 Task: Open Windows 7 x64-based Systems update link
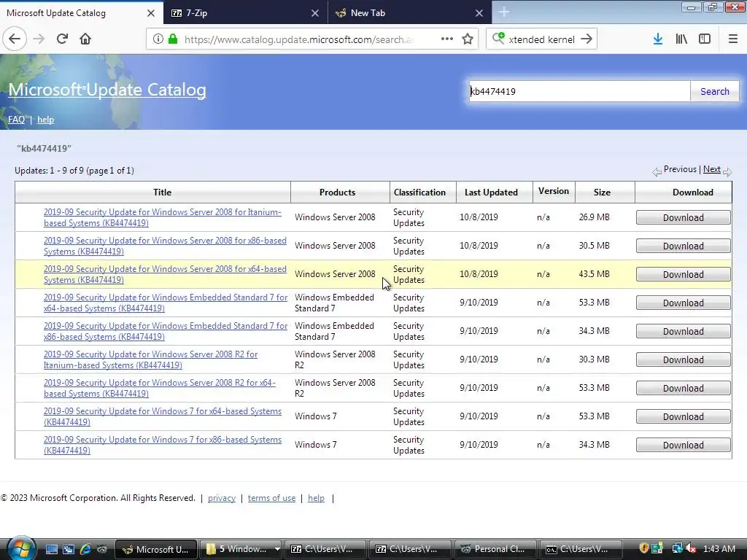click(163, 416)
